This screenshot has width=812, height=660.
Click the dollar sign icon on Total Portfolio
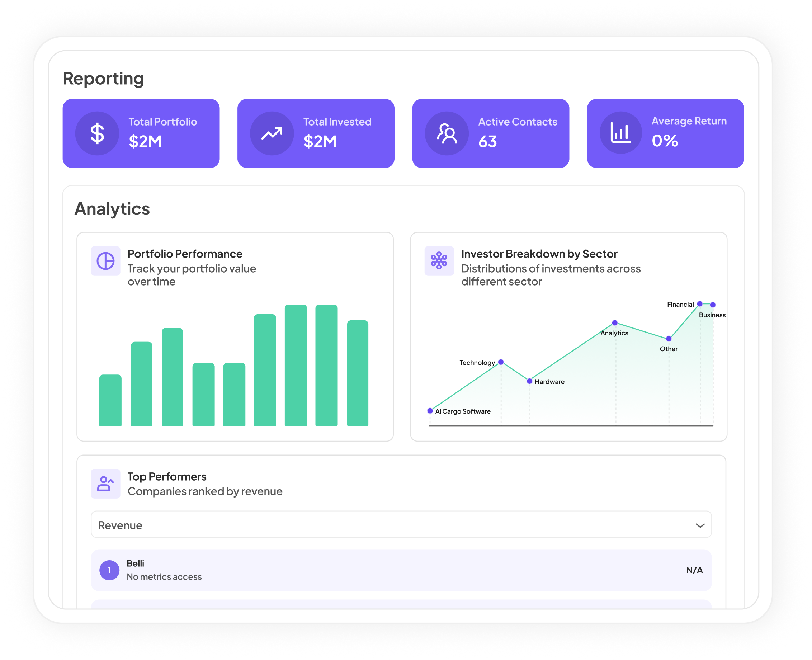click(97, 133)
